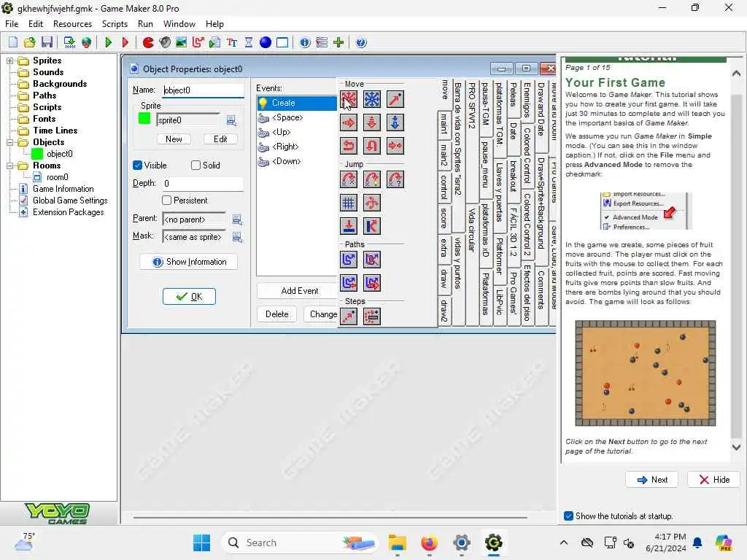This screenshot has height=560, width=747.
Task: Open the Mask selection menu icon
Action: [237, 237]
